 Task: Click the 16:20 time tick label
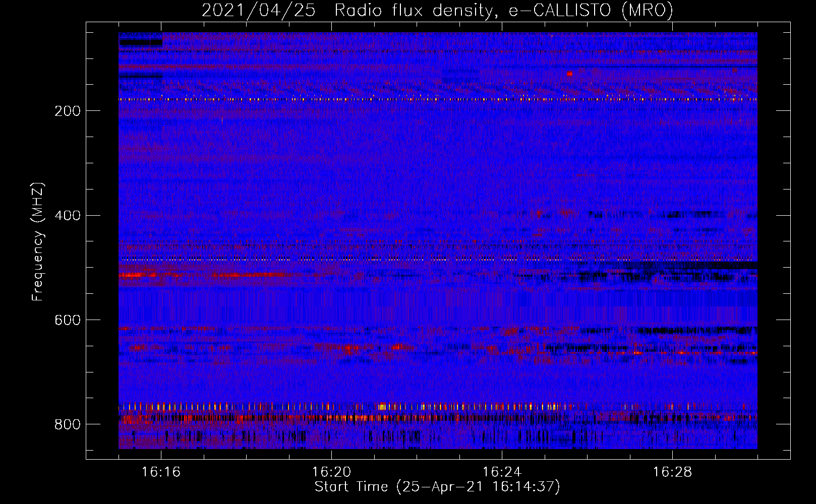331,472
